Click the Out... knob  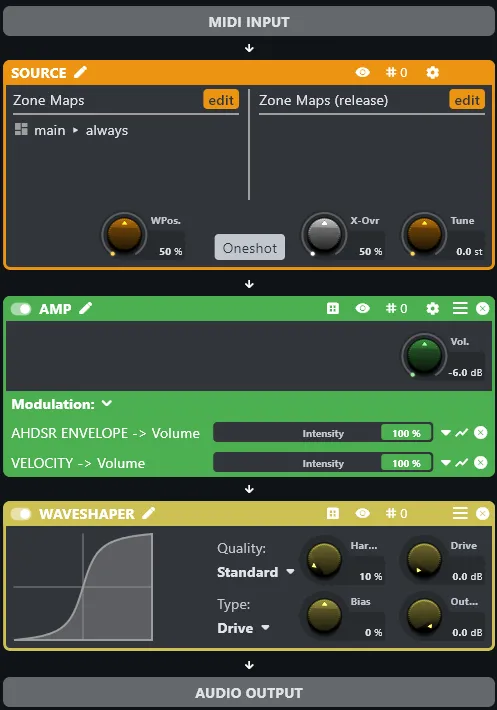tap(424, 616)
